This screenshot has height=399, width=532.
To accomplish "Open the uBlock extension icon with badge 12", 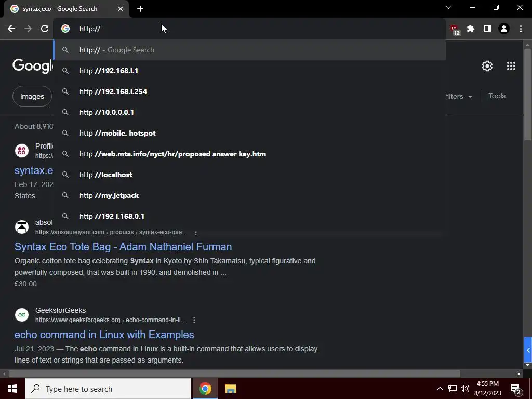I will pyautogui.click(x=455, y=30).
